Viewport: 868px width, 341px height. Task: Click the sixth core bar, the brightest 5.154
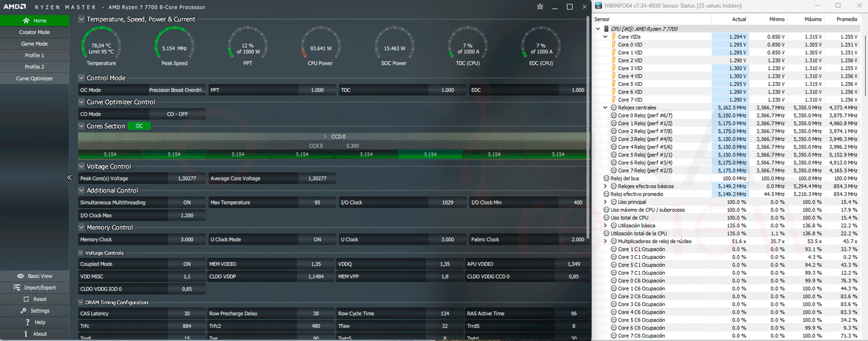pyautogui.click(x=431, y=154)
